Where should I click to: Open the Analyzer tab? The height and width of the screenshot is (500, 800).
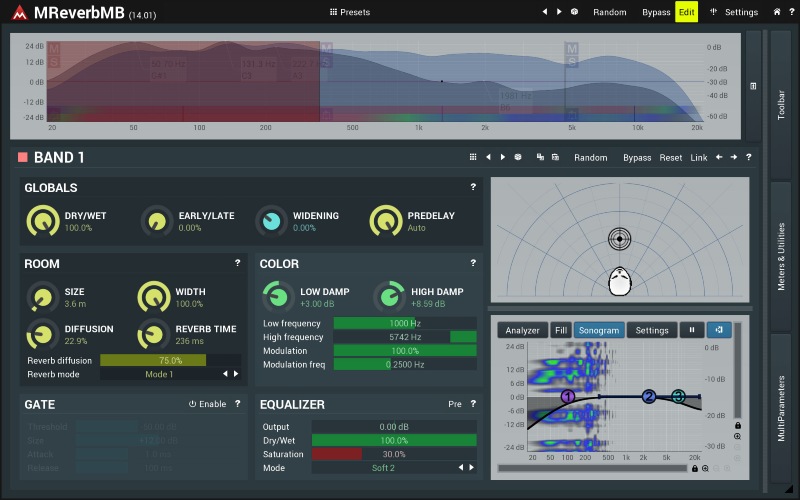click(x=522, y=330)
